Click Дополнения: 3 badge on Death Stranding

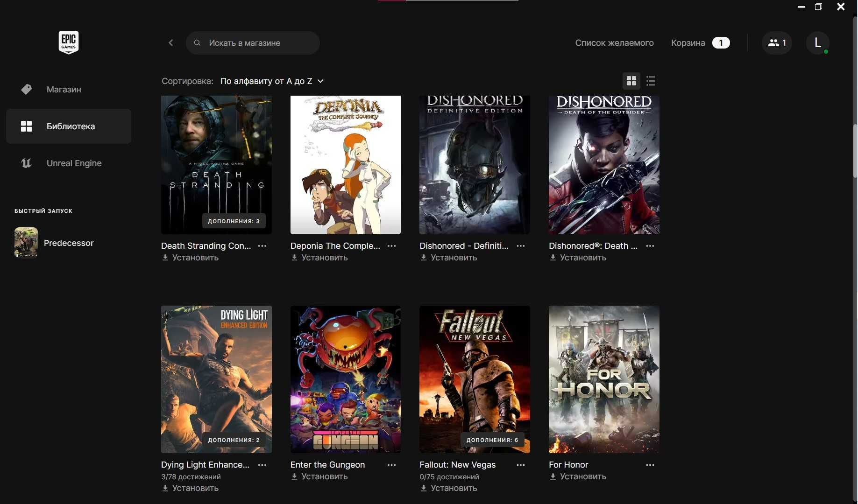tap(234, 221)
